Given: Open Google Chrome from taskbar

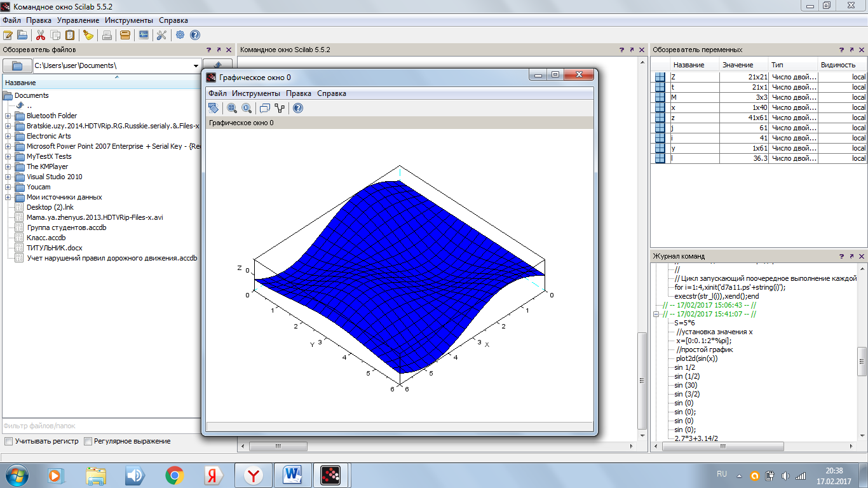Looking at the screenshot, I should [x=174, y=475].
